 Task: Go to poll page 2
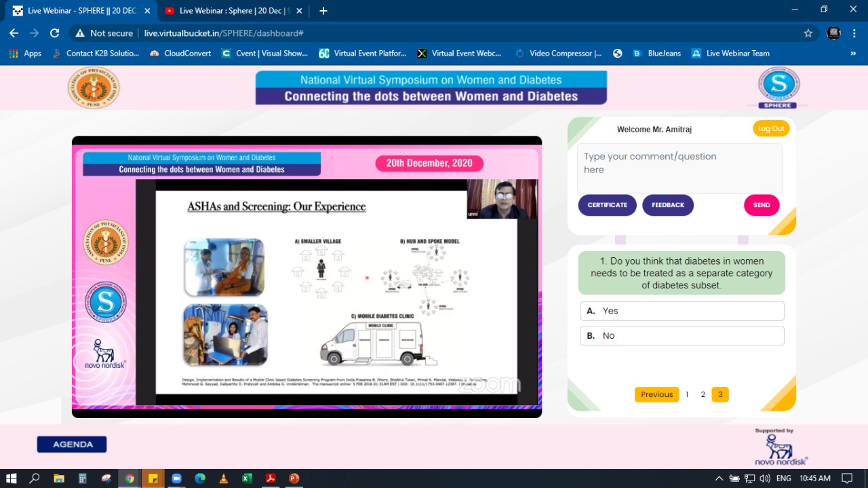click(x=703, y=394)
